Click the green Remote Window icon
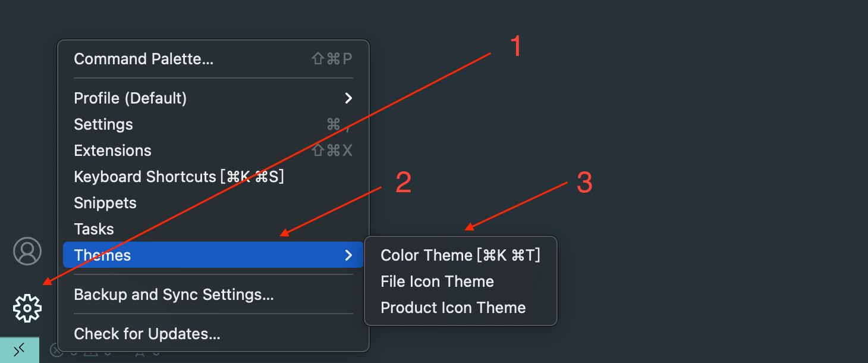Viewport: 868px width, 363px height. pos(19,350)
